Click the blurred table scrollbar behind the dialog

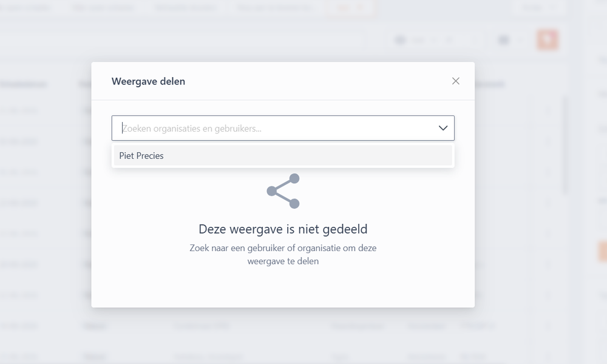[x=565, y=145]
